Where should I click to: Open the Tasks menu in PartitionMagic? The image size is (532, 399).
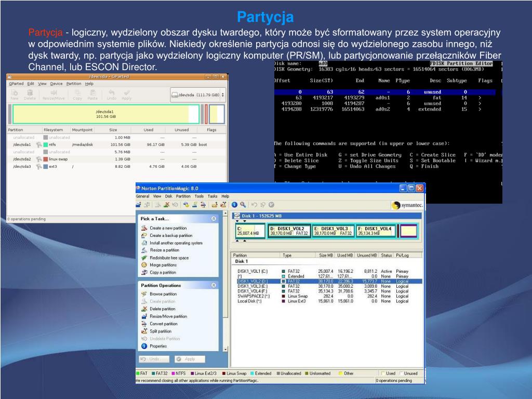pos(212,196)
